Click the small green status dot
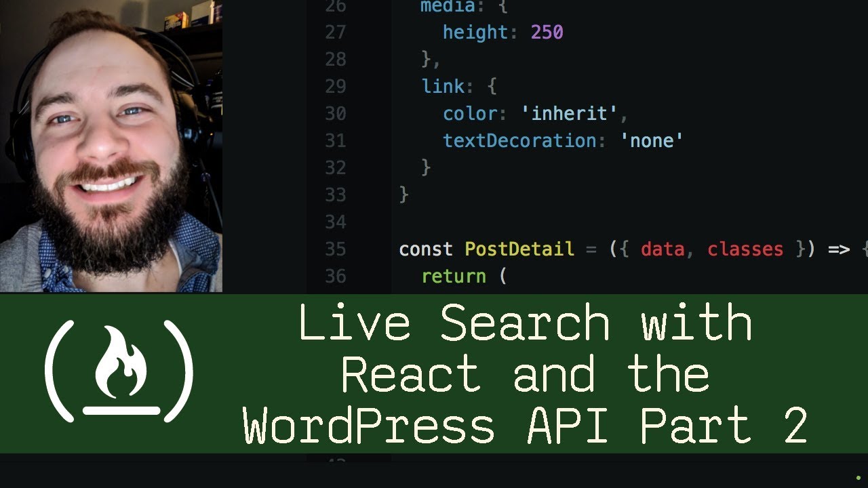Screen dimensions: 868x488 [x=859, y=478]
